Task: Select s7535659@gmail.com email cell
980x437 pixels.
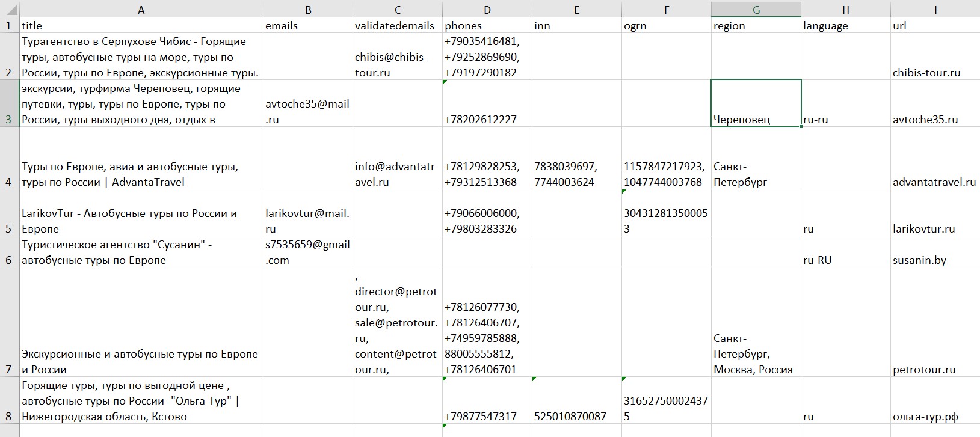Action: (308, 252)
